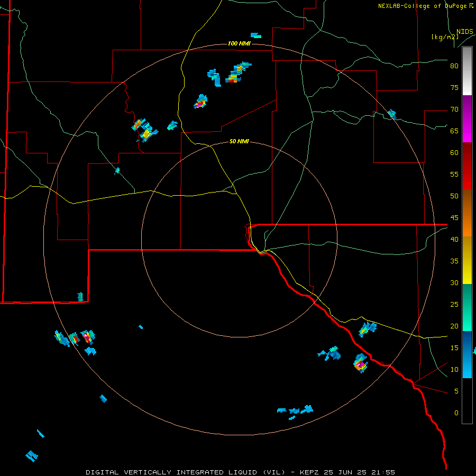
Task: Click the NIDS label above the scale
Action: 465,32
